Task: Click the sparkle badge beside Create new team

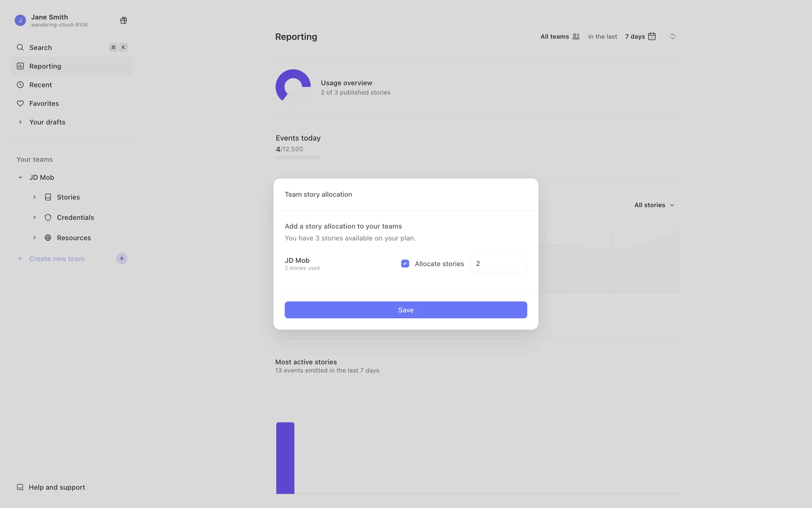Action: point(122,259)
